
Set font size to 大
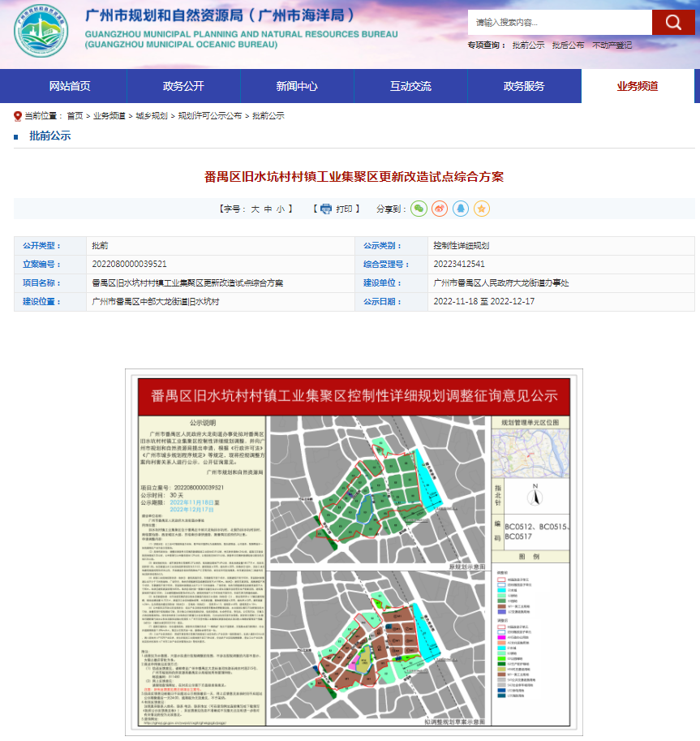click(x=255, y=209)
